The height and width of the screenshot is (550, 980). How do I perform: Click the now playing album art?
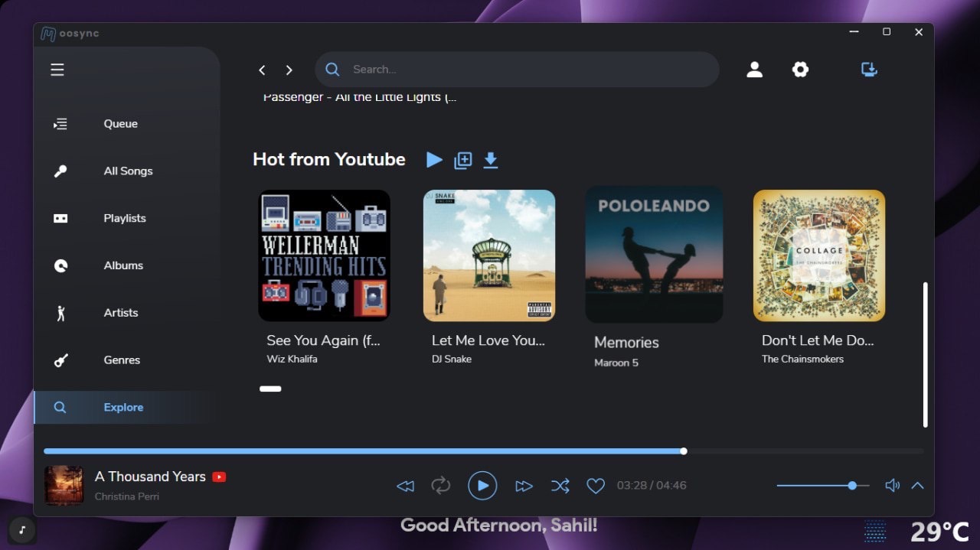pyautogui.click(x=64, y=486)
